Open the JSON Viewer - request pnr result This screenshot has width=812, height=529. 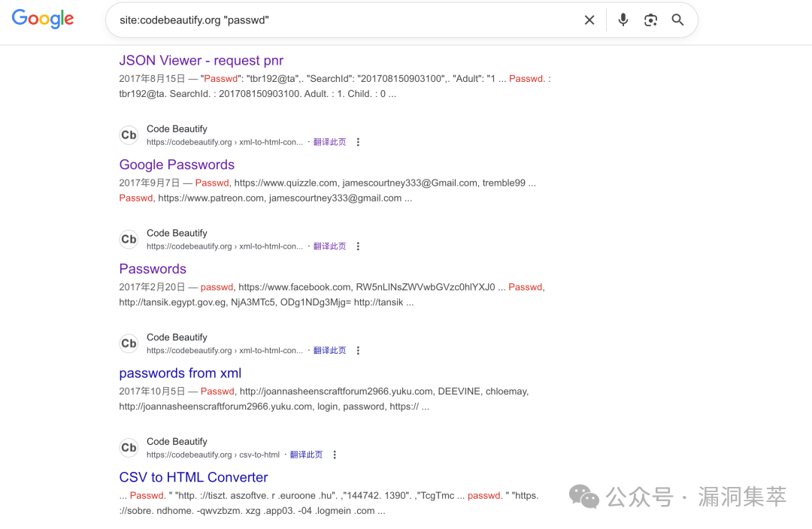pos(201,61)
